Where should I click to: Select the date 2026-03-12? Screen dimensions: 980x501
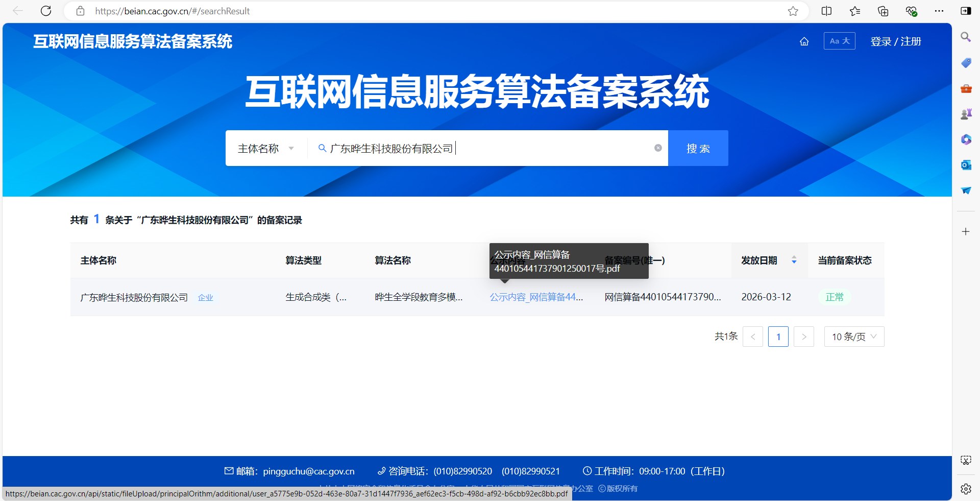[766, 297]
